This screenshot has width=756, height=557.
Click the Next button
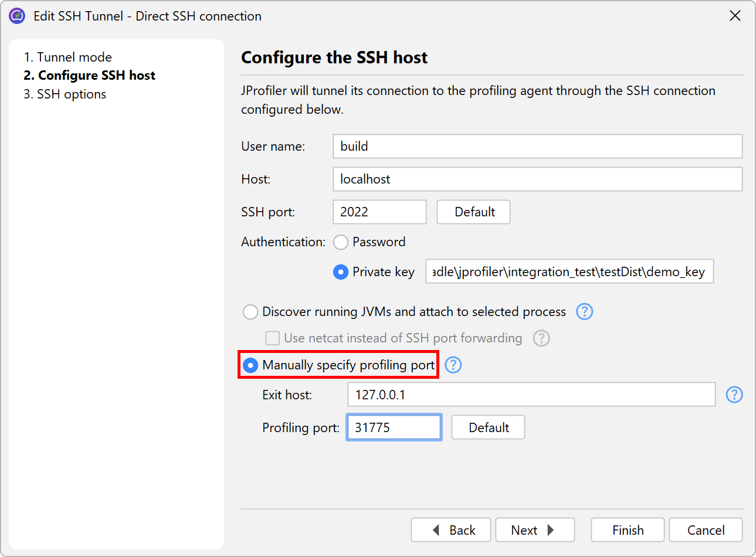[534, 530]
